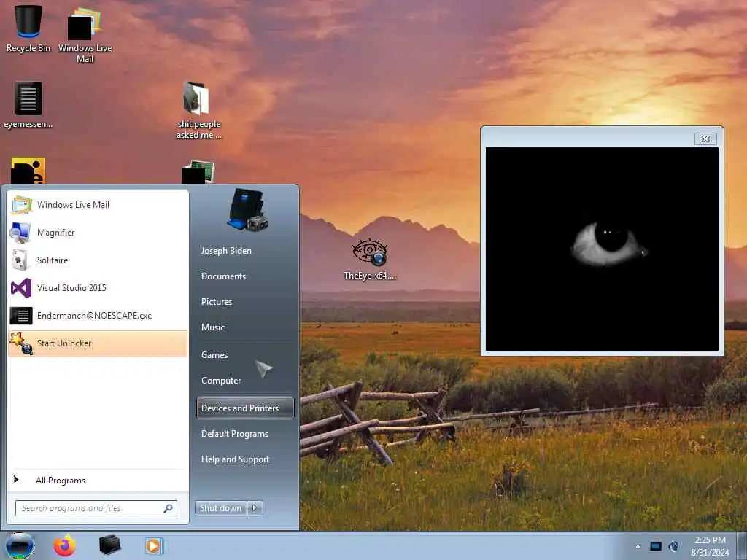Select Start Unlocker entry

[98, 343]
